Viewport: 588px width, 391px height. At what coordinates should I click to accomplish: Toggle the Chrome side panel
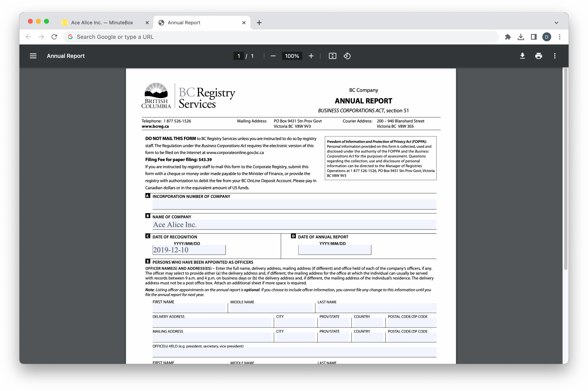click(x=533, y=37)
